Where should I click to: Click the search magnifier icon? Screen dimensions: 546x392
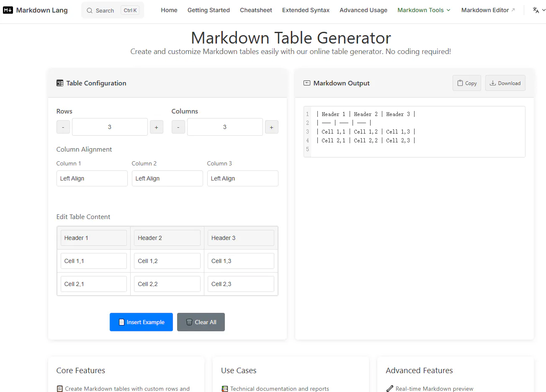(90, 10)
